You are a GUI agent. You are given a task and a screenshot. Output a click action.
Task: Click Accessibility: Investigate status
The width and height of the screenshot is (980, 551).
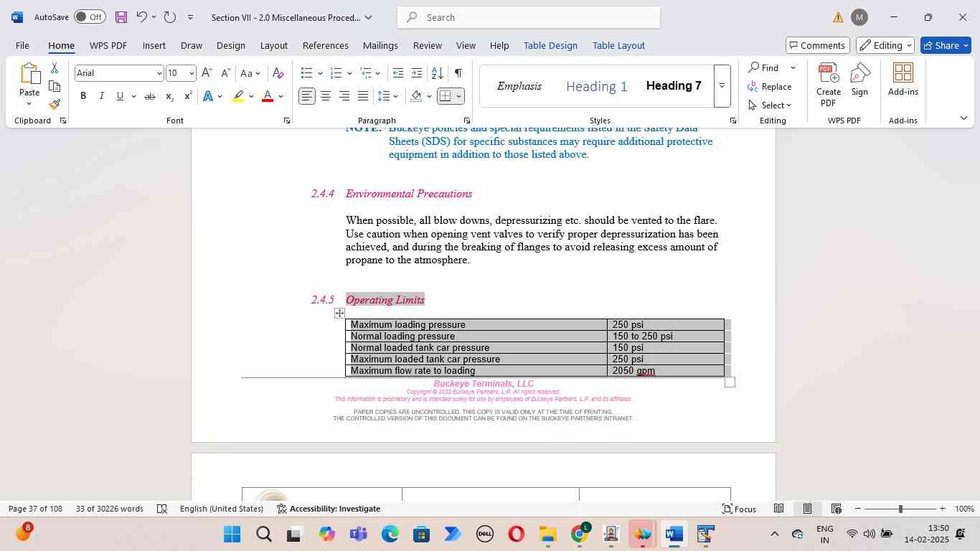(329, 509)
